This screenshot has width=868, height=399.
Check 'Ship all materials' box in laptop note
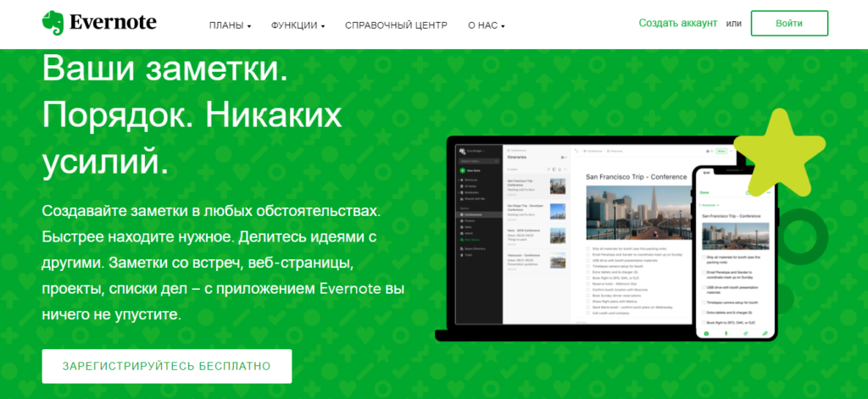[x=588, y=249]
